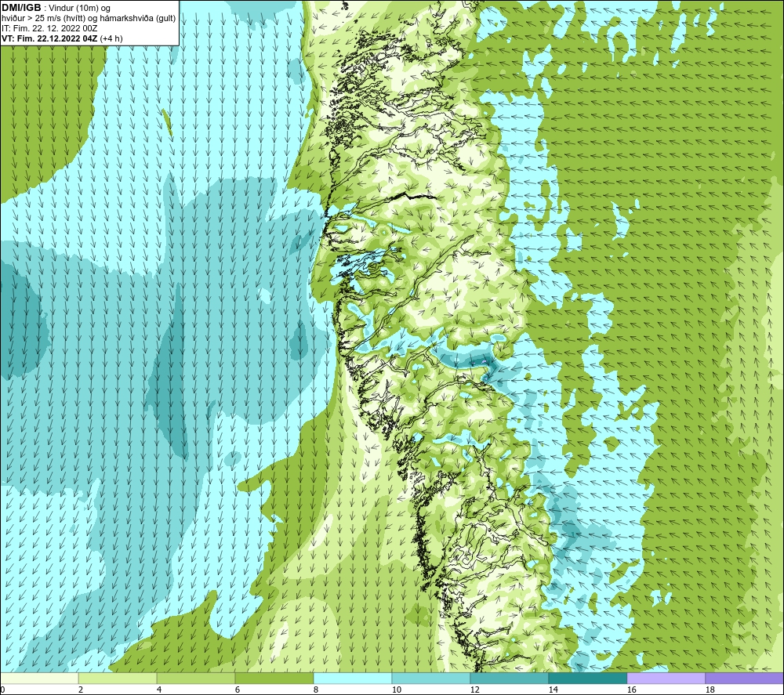
Task: Click the medium green 4–6 m/s legend swatch
Action: pyautogui.click(x=196, y=678)
